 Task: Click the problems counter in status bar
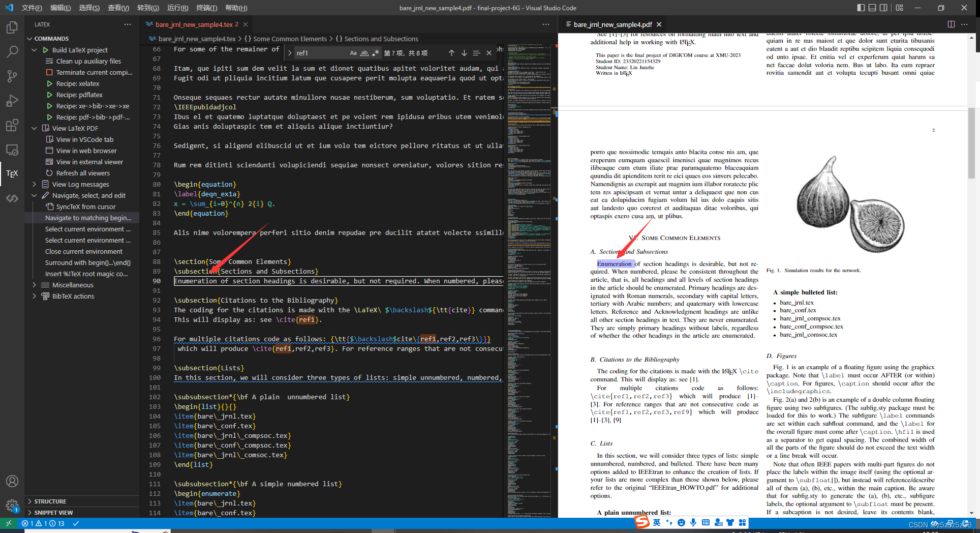click(42, 523)
